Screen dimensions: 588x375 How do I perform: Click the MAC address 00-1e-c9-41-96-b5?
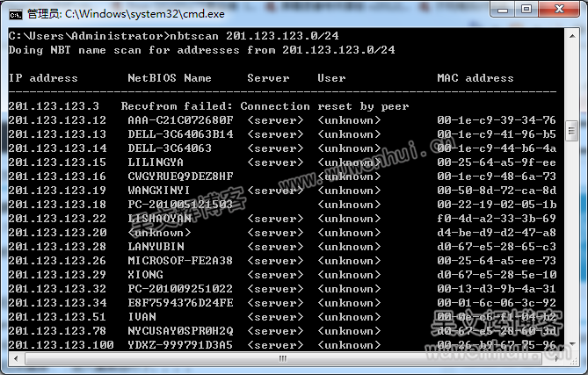pyautogui.click(x=497, y=134)
